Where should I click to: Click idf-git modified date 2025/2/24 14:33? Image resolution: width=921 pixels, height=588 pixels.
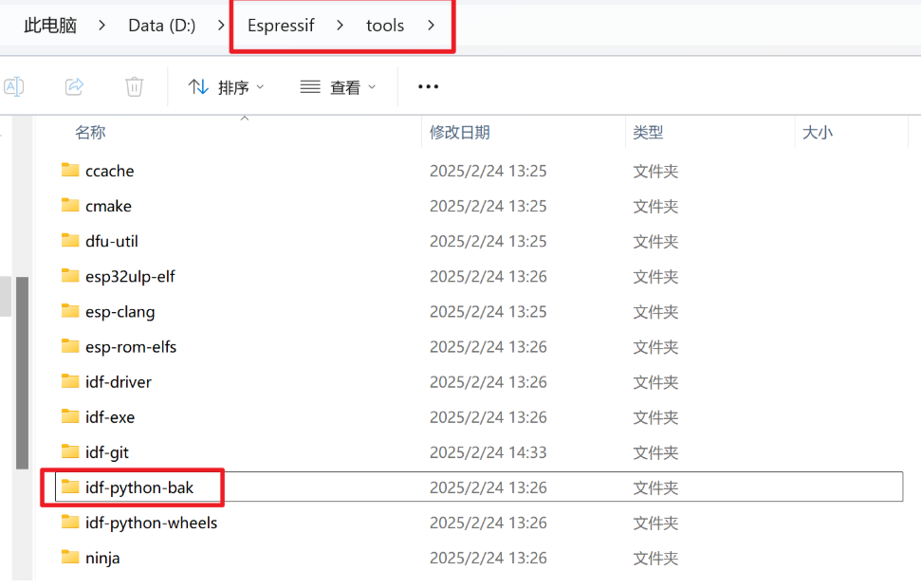click(488, 453)
